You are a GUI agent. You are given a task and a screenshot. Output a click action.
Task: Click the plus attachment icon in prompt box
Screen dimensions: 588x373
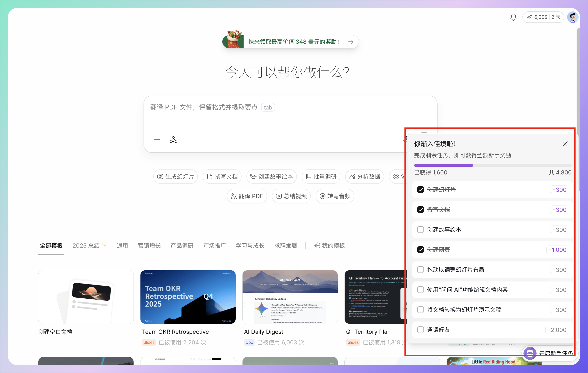click(x=157, y=140)
